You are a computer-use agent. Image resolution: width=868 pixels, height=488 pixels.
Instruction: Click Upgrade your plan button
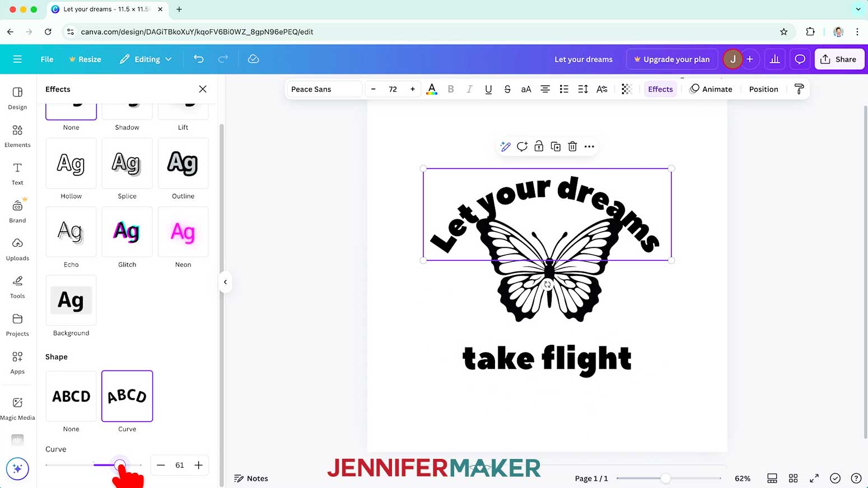(672, 59)
